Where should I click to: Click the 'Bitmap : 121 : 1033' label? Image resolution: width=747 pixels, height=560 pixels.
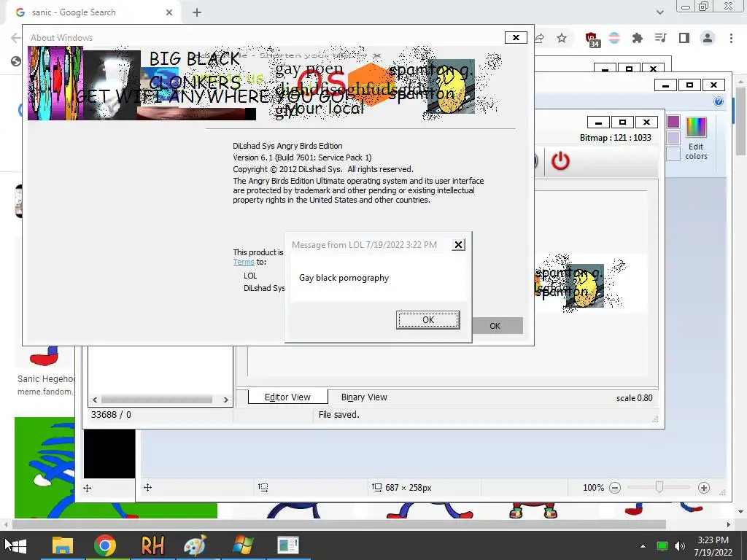coord(615,138)
